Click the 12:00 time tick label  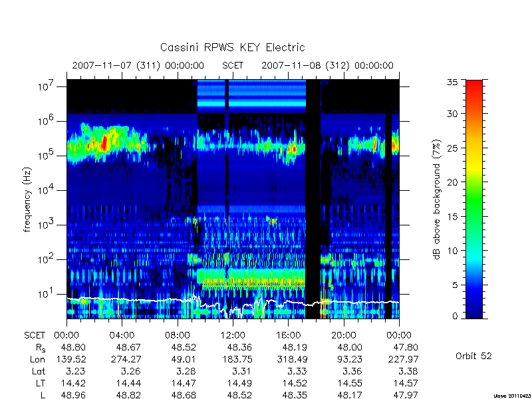coord(233,336)
